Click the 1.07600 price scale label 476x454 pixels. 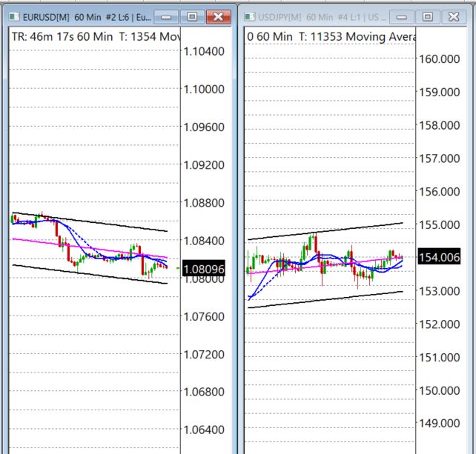pos(204,317)
